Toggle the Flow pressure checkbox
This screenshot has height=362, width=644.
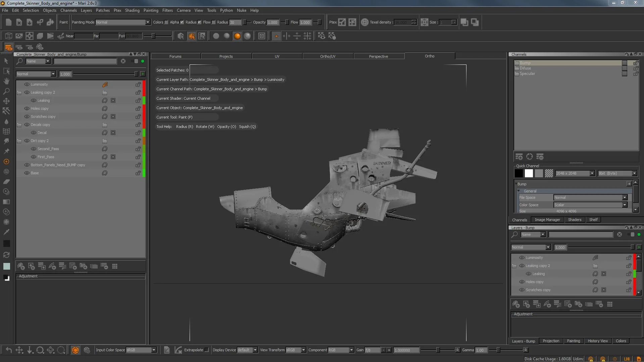tap(213, 22)
